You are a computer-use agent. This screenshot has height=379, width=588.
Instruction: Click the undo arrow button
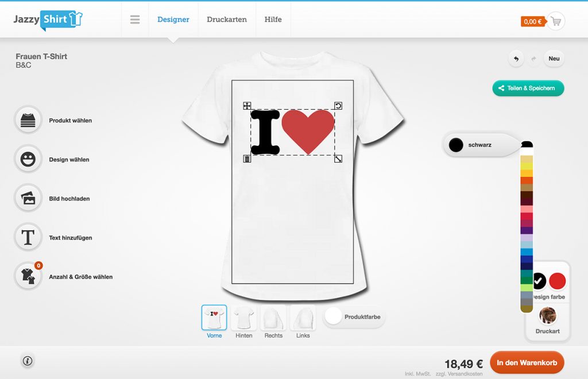click(x=516, y=59)
